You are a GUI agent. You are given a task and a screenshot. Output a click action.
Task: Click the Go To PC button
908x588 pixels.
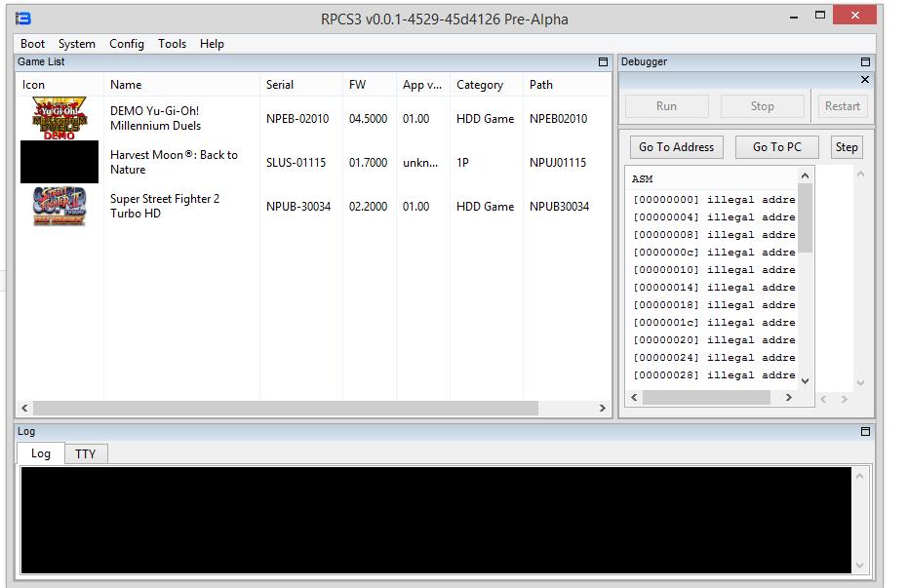[x=777, y=147]
